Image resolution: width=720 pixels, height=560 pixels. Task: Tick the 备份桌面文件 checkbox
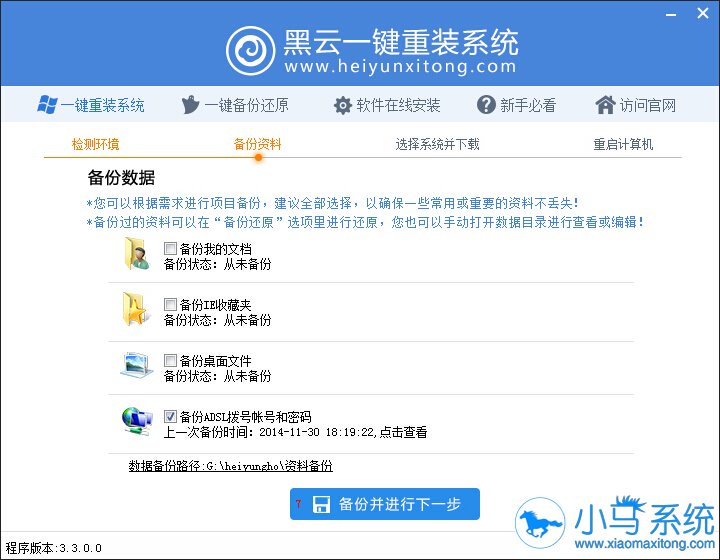[170, 360]
